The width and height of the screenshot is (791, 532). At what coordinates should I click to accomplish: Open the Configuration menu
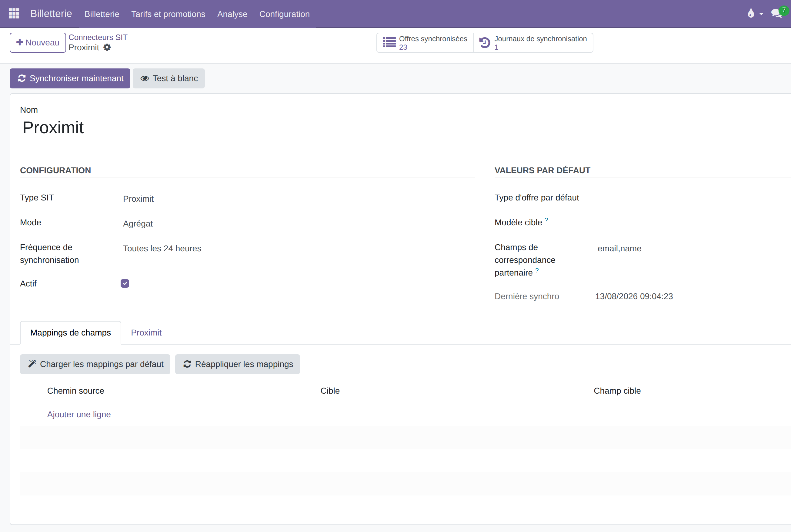tap(285, 14)
